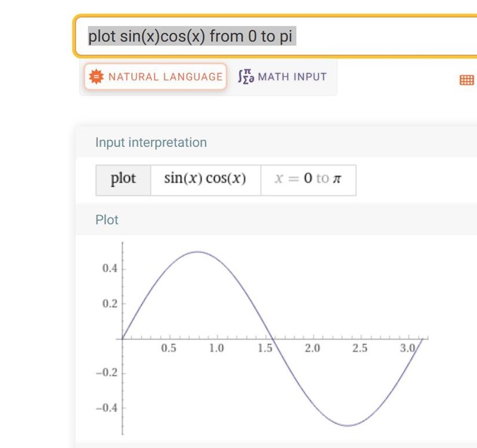Screen dimensions: 477x448
Task: Click the 1.5 label on x-axis
Action: (265, 349)
